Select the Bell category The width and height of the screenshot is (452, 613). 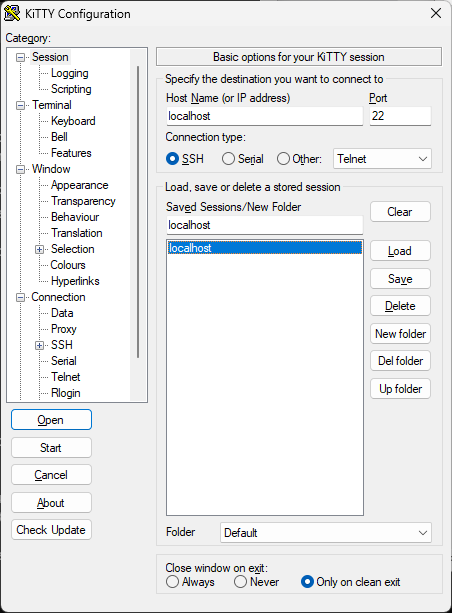pos(59,137)
